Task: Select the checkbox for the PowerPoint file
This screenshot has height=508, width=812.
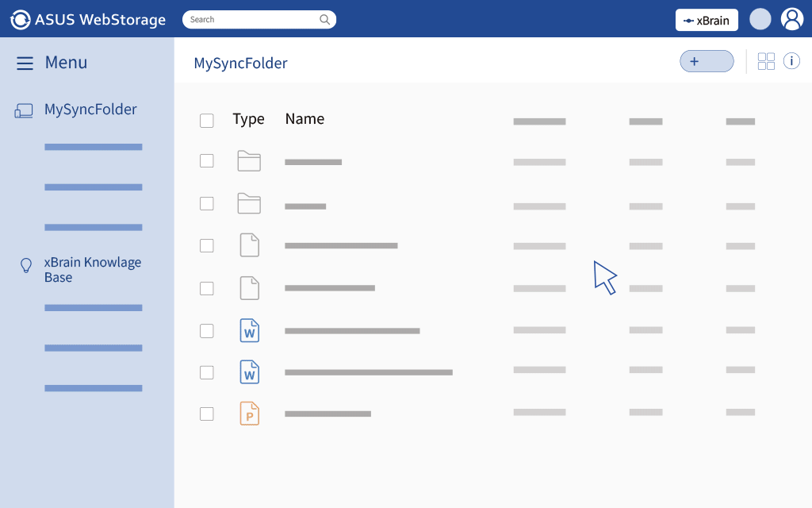Action: coord(207,414)
